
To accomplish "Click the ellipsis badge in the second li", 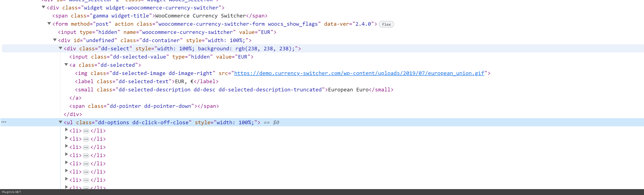I will (x=86, y=139).
